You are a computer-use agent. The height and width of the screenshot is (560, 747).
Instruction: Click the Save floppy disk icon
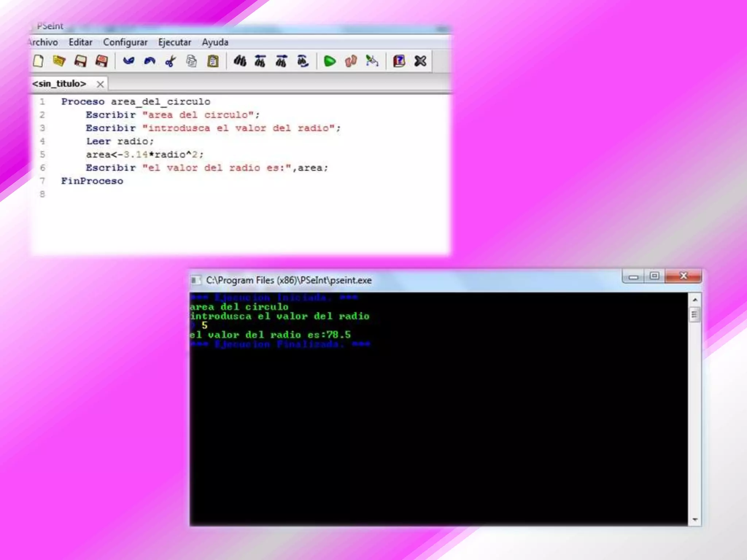point(80,61)
